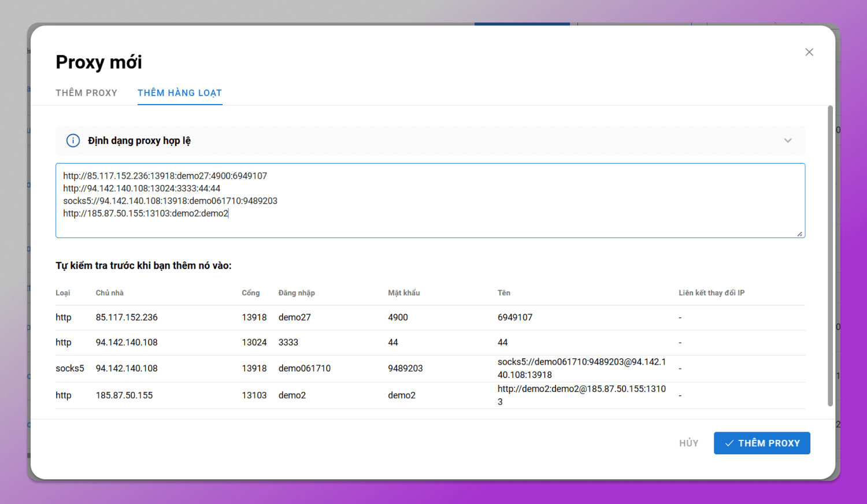This screenshot has width=867, height=504.
Task: Switch to the THÊM PROXY tab
Action: click(86, 92)
